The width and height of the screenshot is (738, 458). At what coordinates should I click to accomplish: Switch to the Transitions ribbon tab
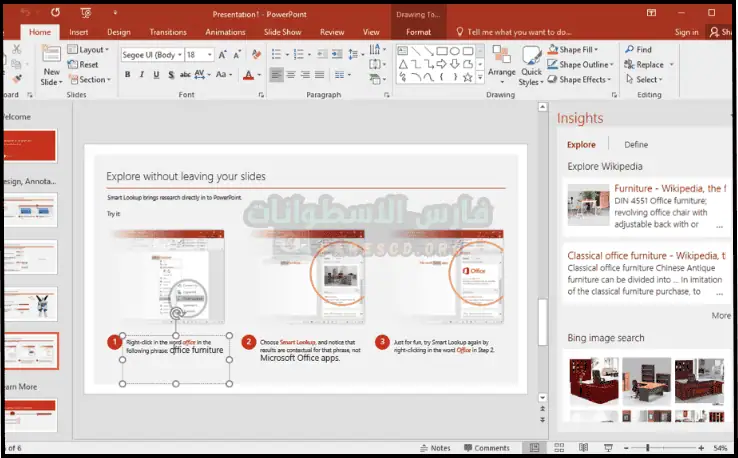pos(167,32)
